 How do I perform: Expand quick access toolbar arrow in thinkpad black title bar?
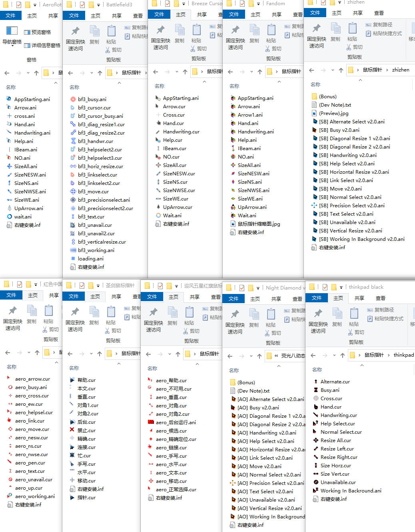(x=341, y=287)
